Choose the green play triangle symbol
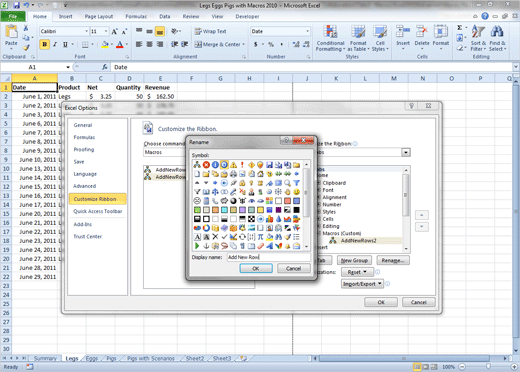 click(197, 246)
